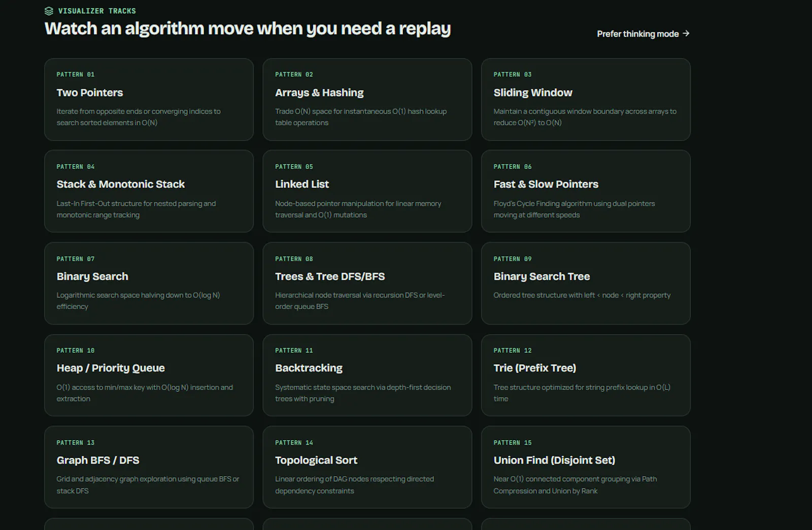Click the 'PATTERN 05' label

pyautogui.click(x=294, y=167)
